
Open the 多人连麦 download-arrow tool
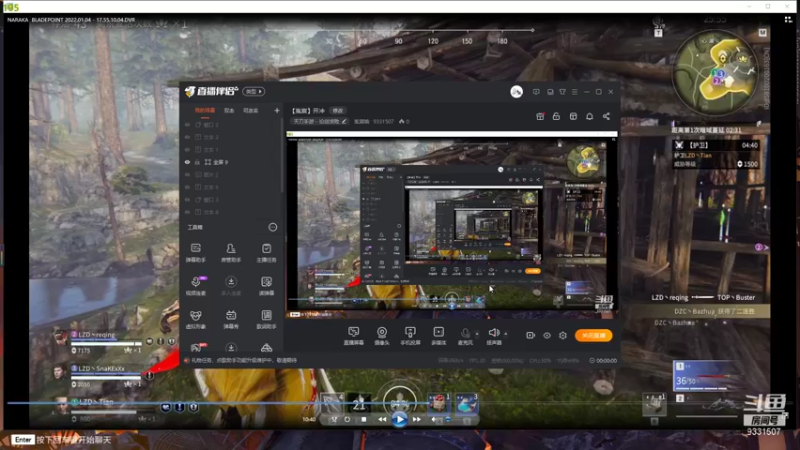[x=231, y=286]
